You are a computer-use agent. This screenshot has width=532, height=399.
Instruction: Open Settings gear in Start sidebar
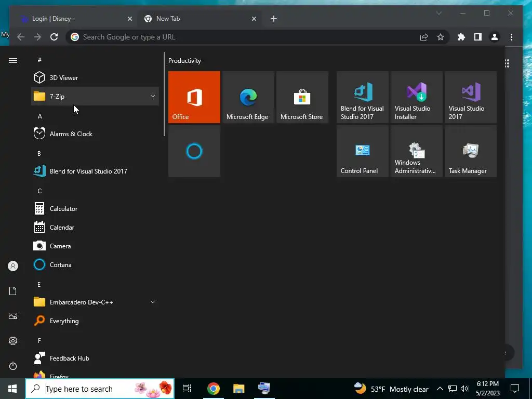[13, 341]
